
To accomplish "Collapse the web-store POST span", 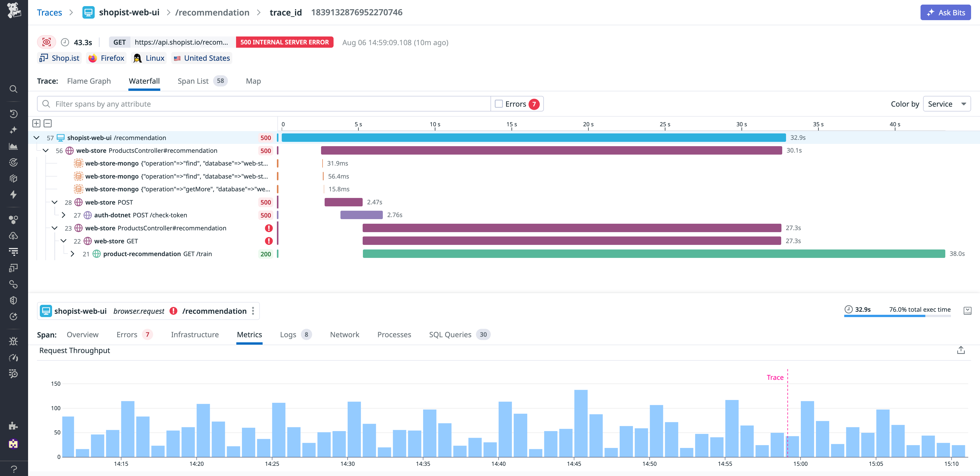I will 54,202.
